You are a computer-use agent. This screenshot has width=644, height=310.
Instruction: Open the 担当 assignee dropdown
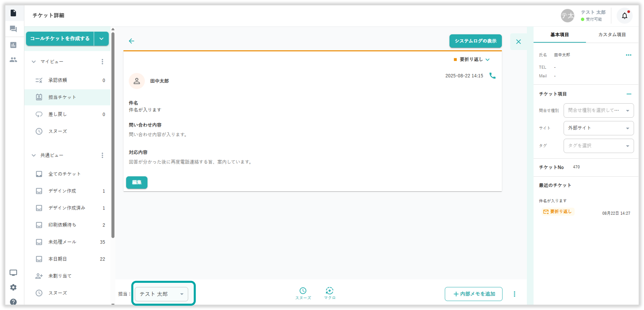pos(161,294)
